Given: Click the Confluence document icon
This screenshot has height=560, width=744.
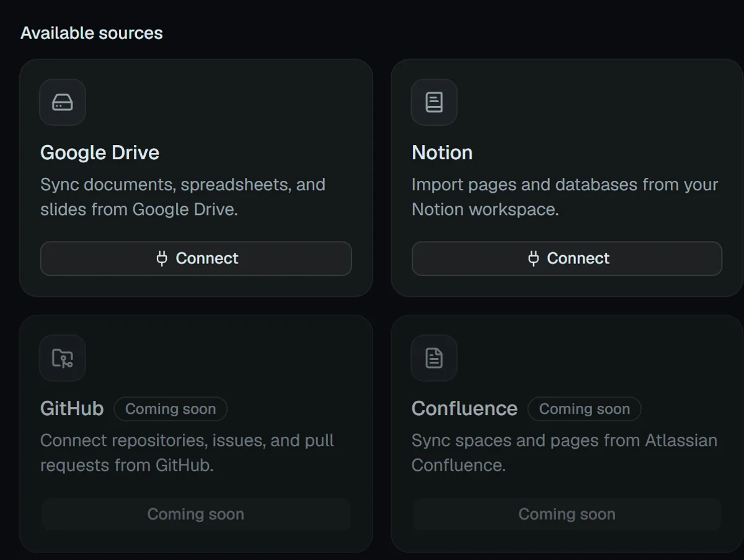Looking at the screenshot, I should click(x=434, y=358).
